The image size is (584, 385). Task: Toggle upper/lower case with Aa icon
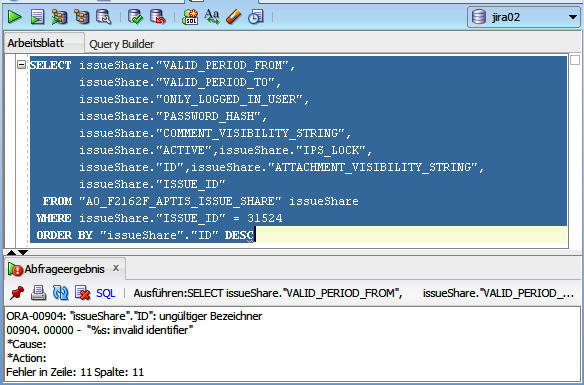[x=212, y=17]
